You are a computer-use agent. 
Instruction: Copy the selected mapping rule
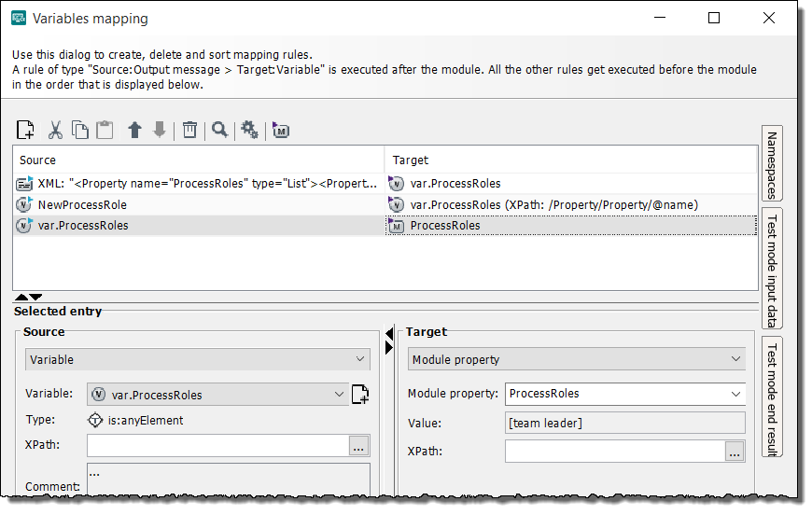(80, 130)
